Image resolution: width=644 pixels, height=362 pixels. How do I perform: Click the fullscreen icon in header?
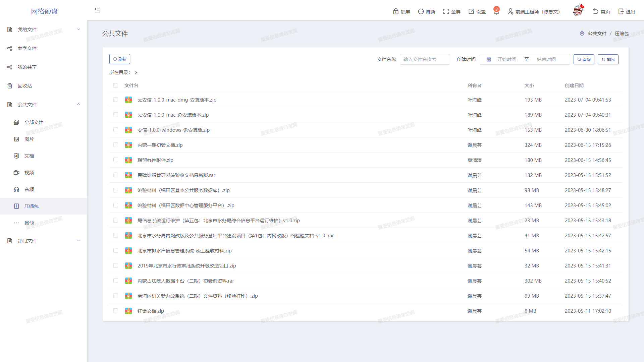coord(446,11)
